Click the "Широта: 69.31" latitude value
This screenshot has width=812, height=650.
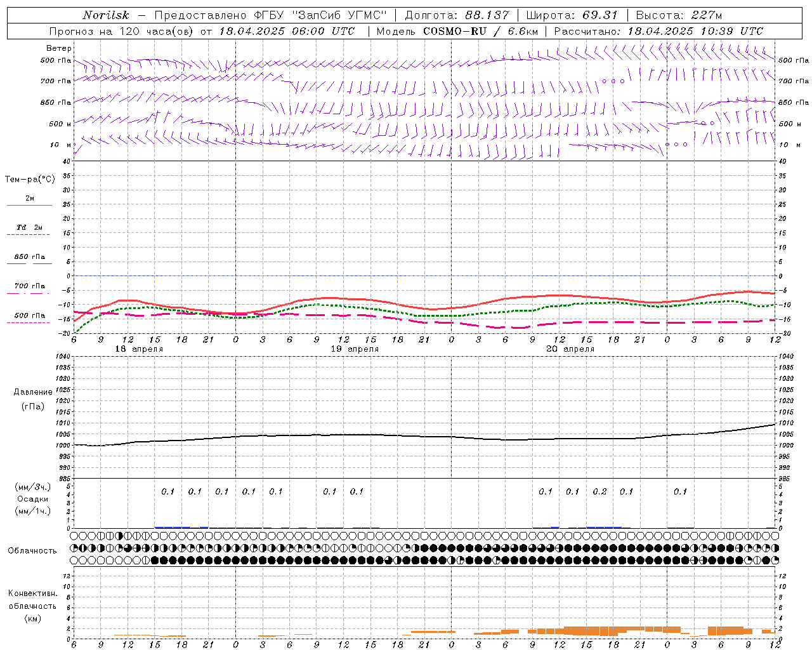[572, 15]
